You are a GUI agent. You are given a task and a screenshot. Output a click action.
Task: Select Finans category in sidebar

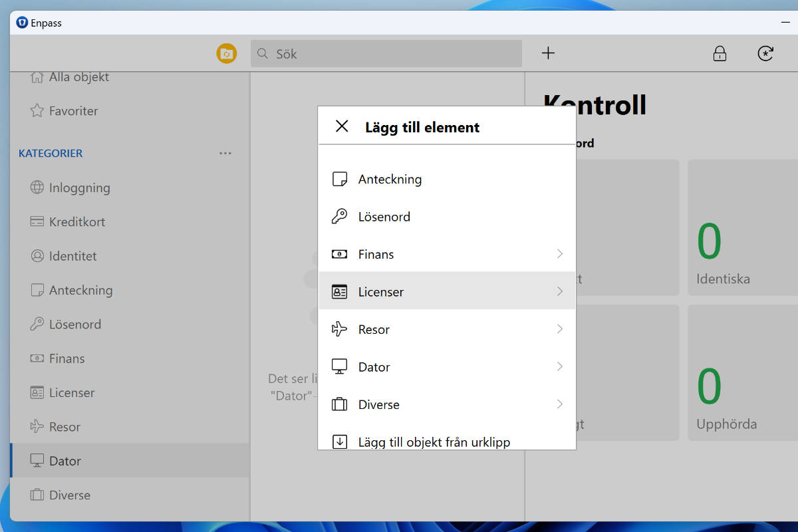(x=130, y=358)
